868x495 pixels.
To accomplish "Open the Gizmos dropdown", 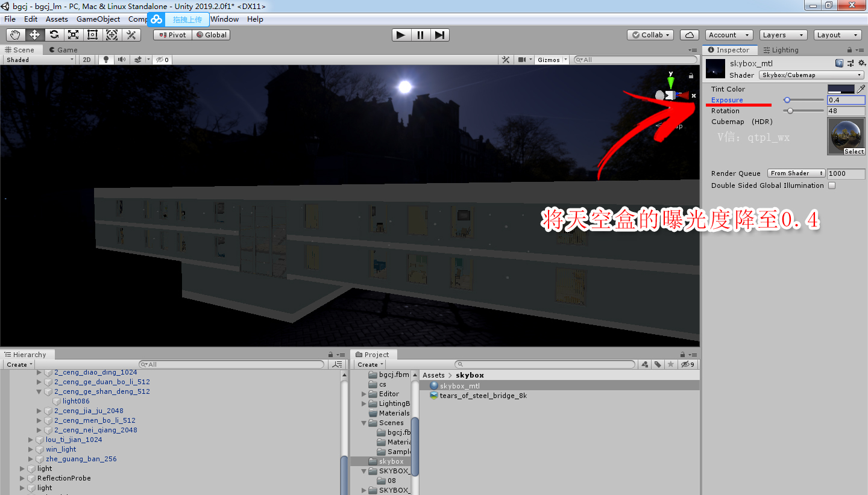I will pyautogui.click(x=553, y=60).
